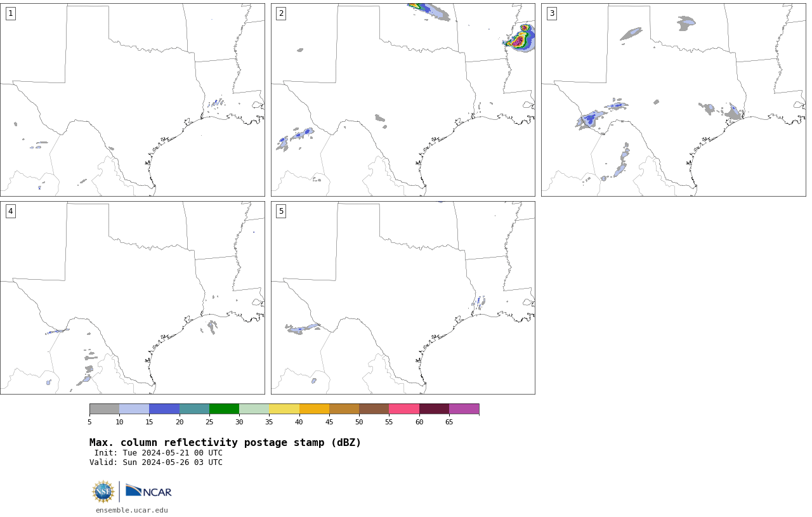The height and width of the screenshot is (517, 812).
Task: Click the panel number label 2
Action: 281,13
